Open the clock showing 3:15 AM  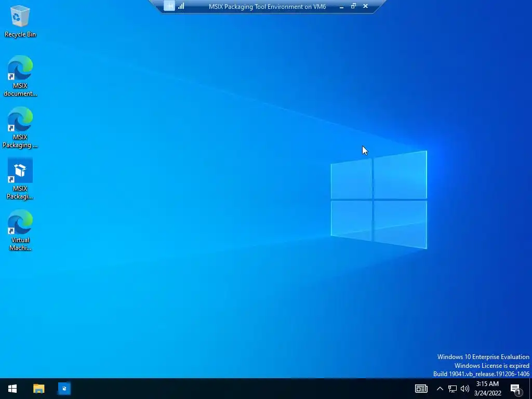click(487, 389)
